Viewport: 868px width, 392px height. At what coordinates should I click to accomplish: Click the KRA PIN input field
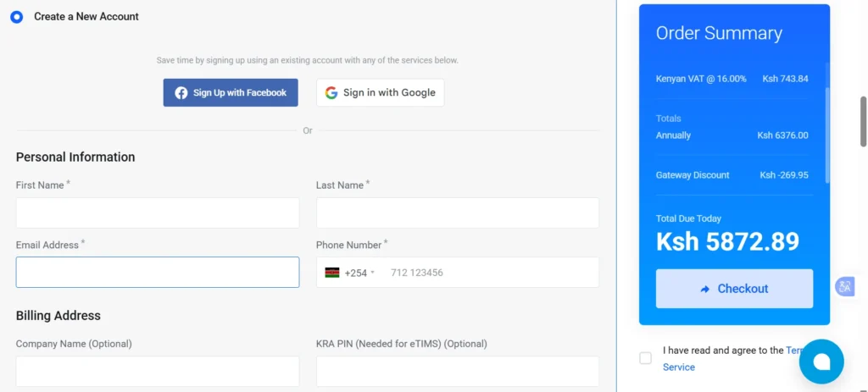pyautogui.click(x=458, y=371)
